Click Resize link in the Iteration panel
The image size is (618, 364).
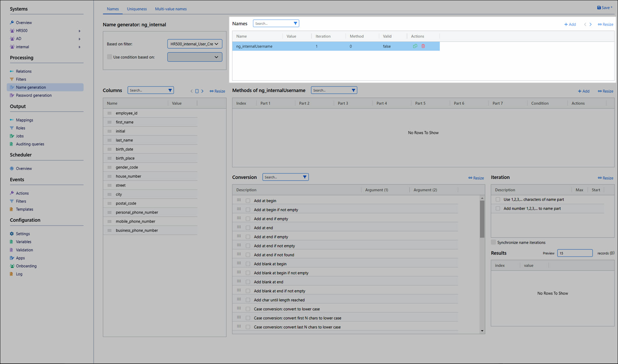(x=605, y=178)
